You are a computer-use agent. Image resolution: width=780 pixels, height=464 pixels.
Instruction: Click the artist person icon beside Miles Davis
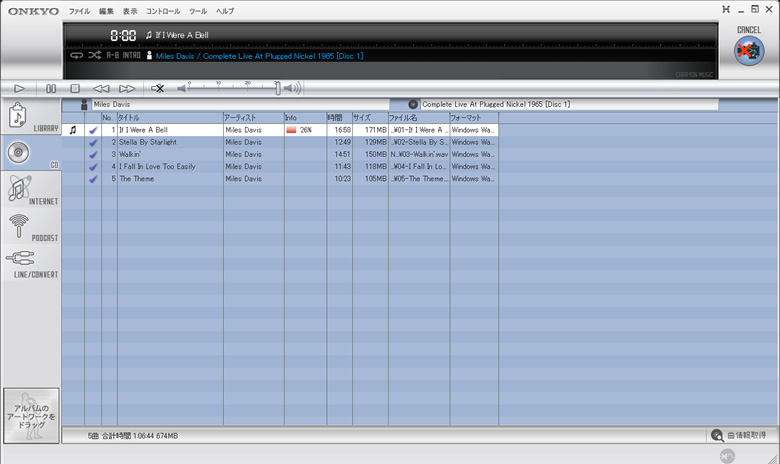click(x=84, y=104)
